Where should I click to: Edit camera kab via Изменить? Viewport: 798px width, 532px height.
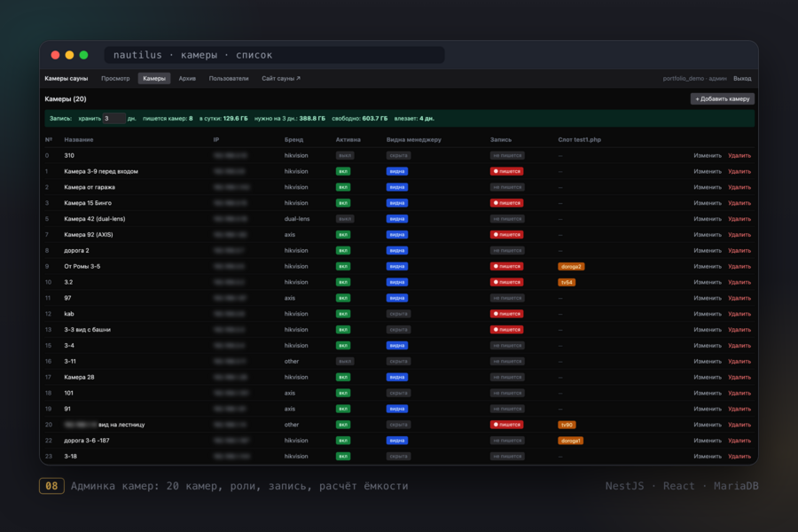click(x=708, y=314)
